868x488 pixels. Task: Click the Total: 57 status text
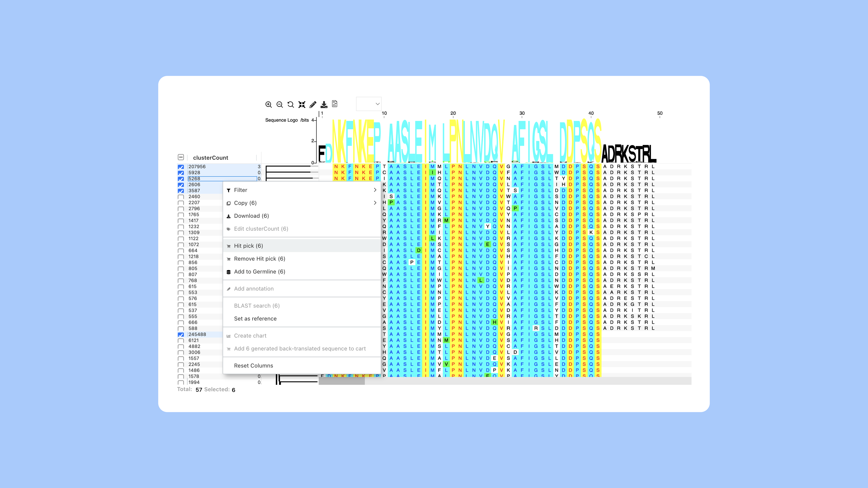190,389
